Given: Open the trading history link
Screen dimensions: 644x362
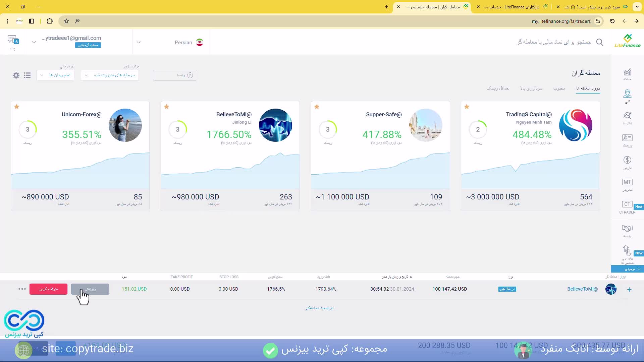Looking at the screenshot, I should pos(319,308).
